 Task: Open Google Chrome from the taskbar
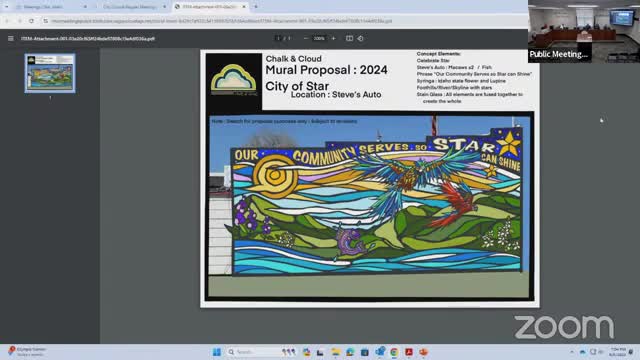point(394,352)
